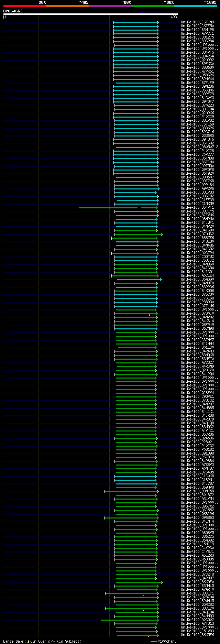The height and width of the screenshot is (644, 220).
Task: Click alignment arrowhead of UniRef100_B6KDF0 row
Action: (162, 582)
